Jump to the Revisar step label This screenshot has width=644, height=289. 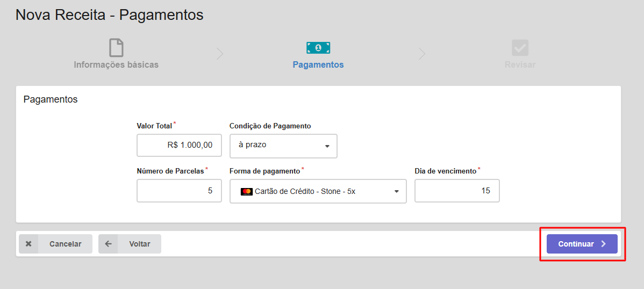pos(520,65)
